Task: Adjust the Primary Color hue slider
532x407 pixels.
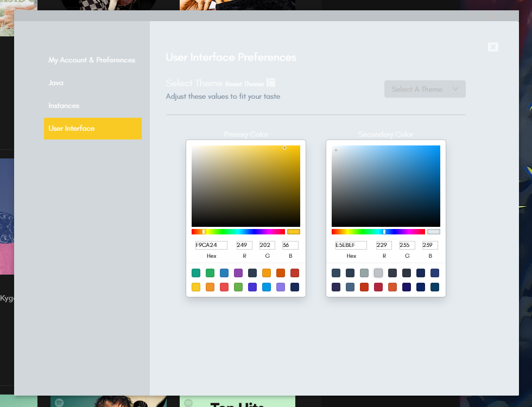Action: click(x=238, y=232)
